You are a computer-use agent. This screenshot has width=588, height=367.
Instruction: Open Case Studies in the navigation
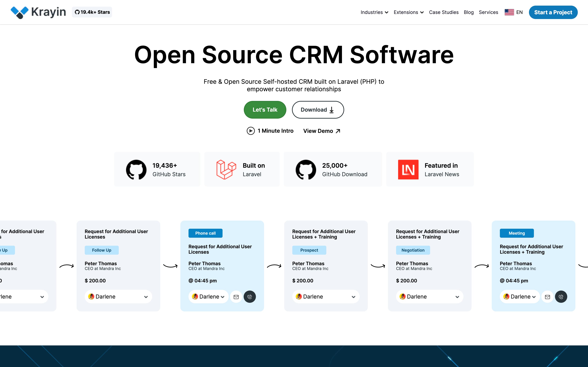444,12
